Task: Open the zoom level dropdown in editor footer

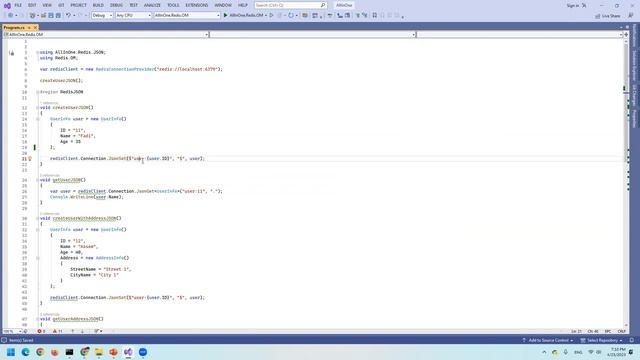Action: (12, 331)
